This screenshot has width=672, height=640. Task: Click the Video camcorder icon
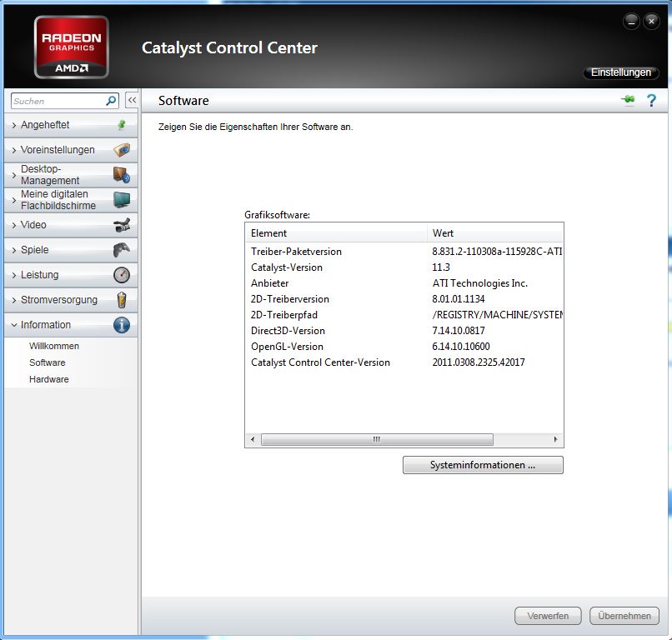[x=122, y=225]
